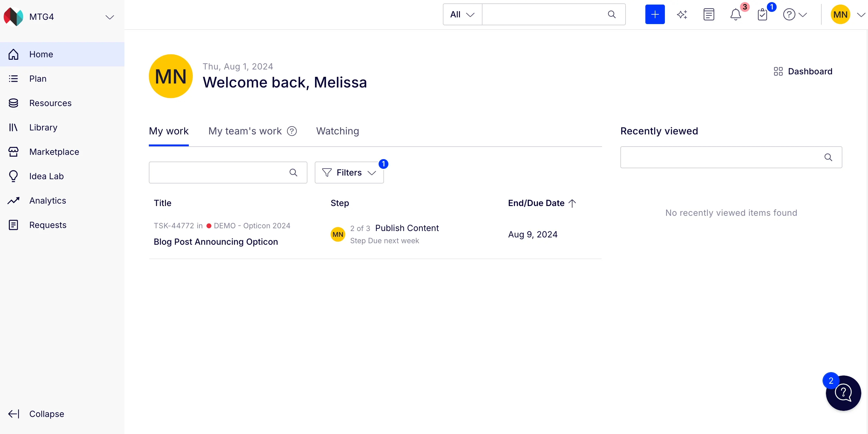Screen dimensions: 868x434
Task: Open the document notes icon in header
Action: (708, 15)
